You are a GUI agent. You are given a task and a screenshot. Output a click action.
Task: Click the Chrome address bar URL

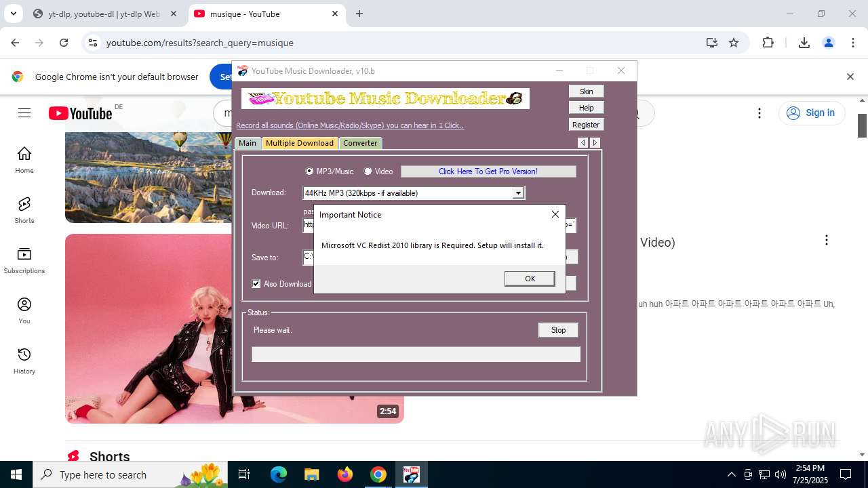(x=200, y=43)
